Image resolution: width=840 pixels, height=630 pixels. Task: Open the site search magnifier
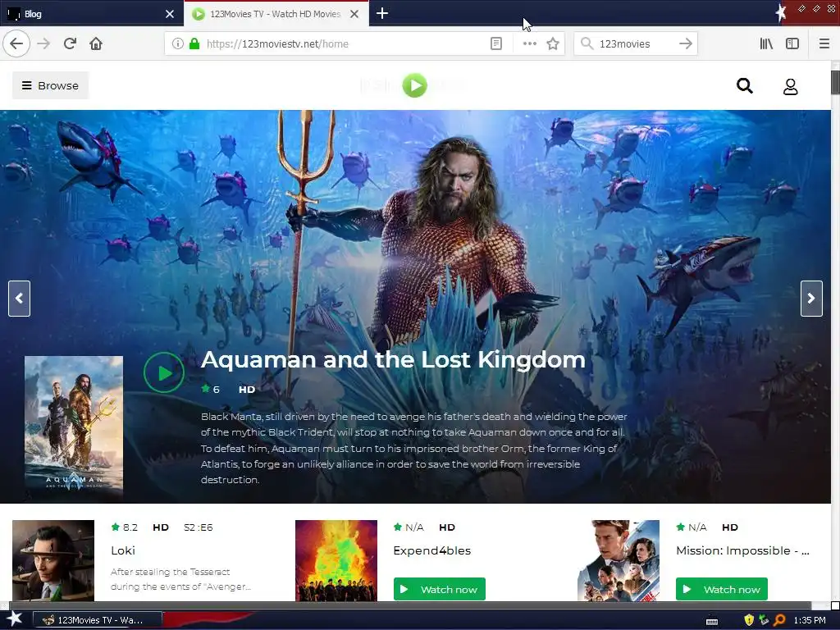tap(745, 85)
